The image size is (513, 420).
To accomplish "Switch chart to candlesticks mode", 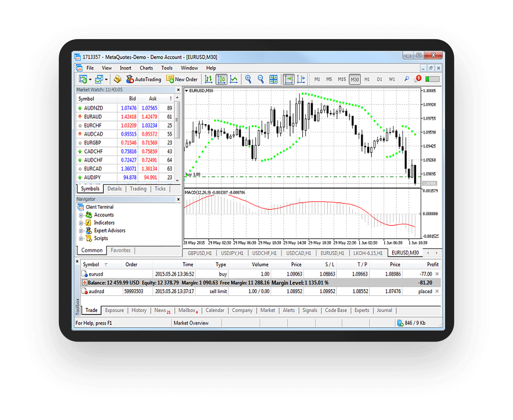I will (x=221, y=79).
